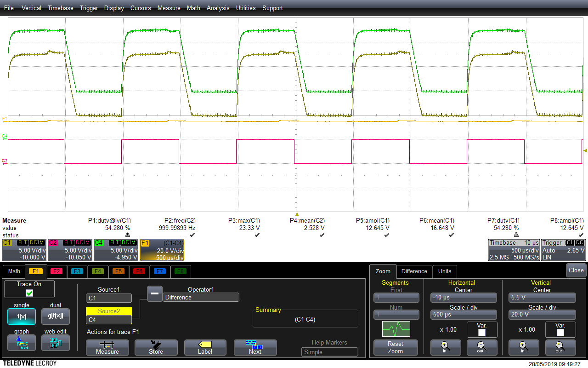Zoom out horizontally with magnifier icon

(481, 348)
